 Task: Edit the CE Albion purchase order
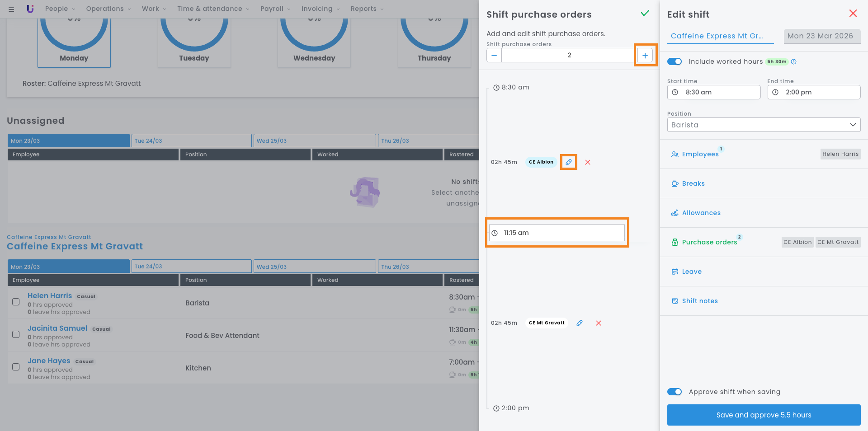click(568, 162)
